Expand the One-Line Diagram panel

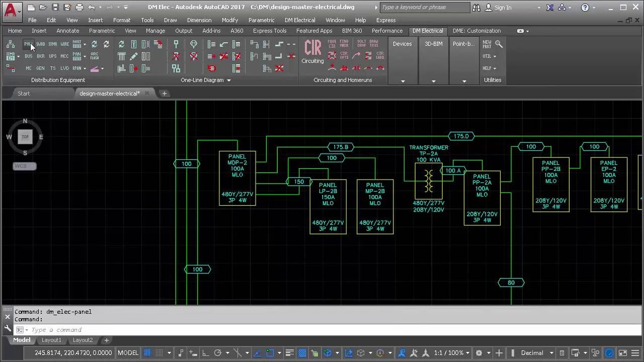point(228,80)
